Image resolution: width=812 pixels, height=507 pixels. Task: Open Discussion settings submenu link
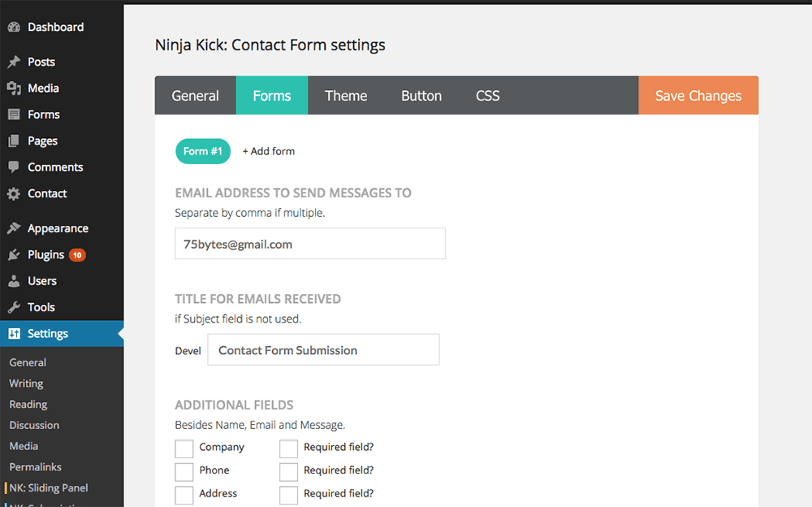pyautogui.click(x=34, y=425)
